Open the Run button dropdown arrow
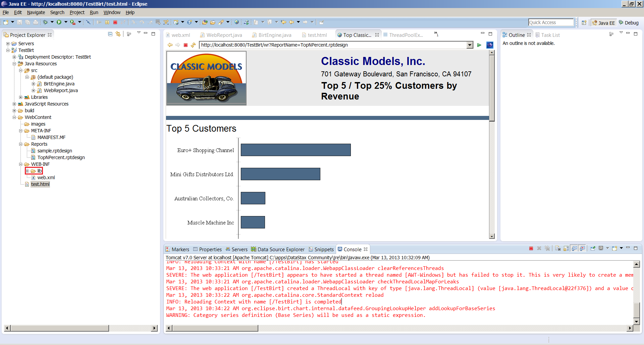Viewport: 644px width, 345px height. coord(66,22)
